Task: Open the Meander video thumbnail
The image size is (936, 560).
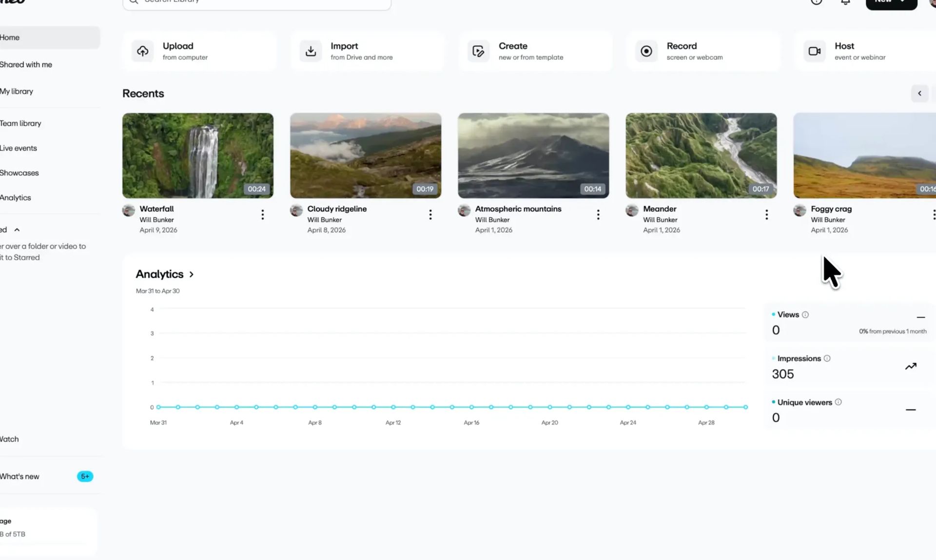Action: click(701, 155)
